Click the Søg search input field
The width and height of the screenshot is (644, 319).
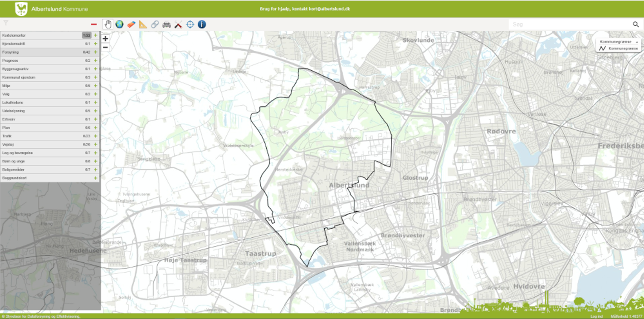[569, 25]
